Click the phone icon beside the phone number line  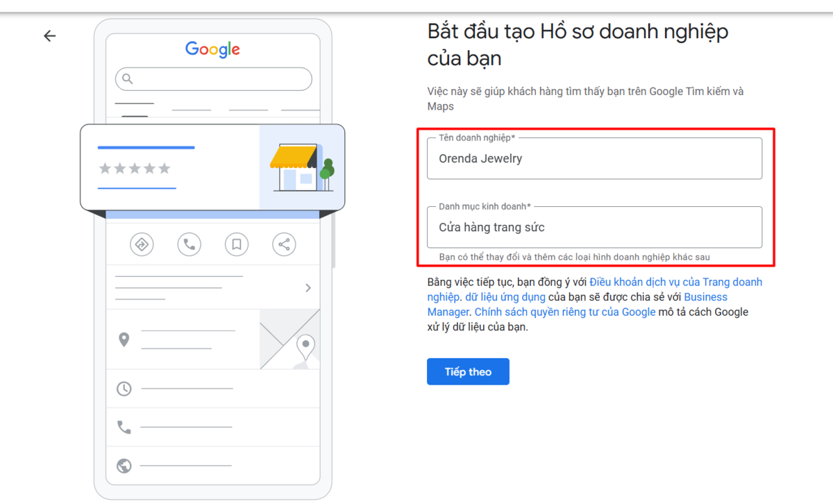(x=125, y=428)
